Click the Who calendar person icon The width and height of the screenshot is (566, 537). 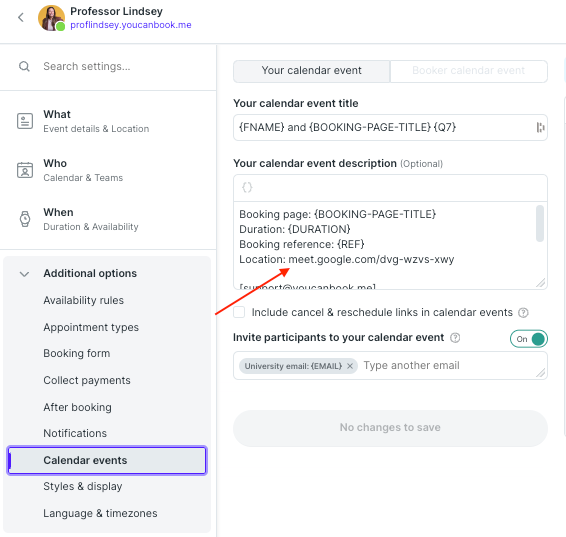click(25, 170)
